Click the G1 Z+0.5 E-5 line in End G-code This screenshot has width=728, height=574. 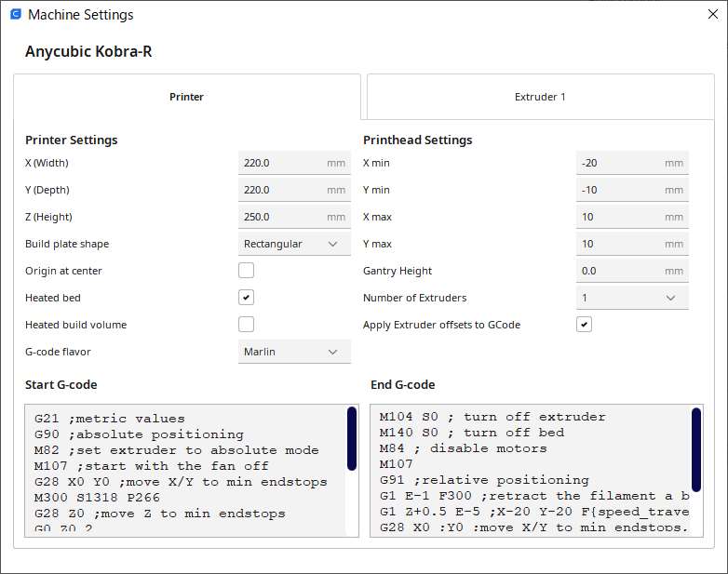pos(534,512)
